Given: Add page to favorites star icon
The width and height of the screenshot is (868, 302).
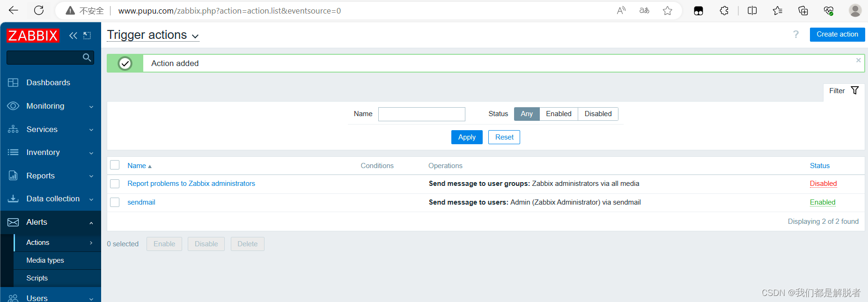Looking at the screenshot, I should point(668,11).
